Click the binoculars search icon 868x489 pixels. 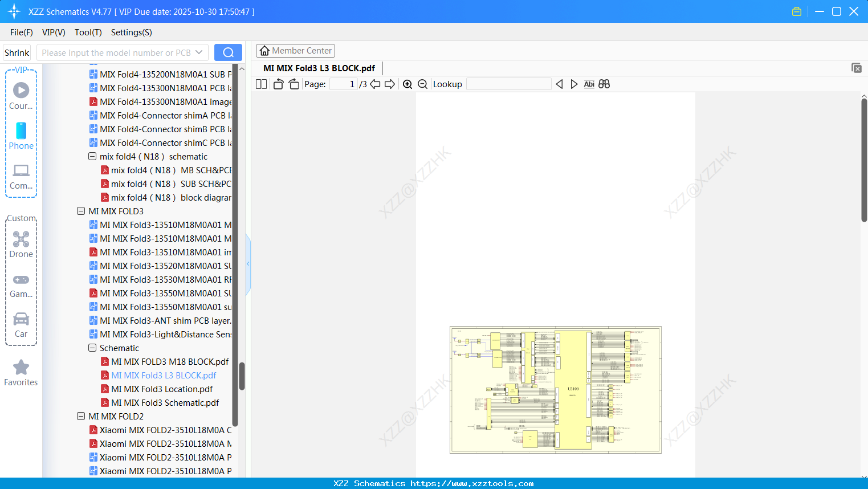click(604, 84)
